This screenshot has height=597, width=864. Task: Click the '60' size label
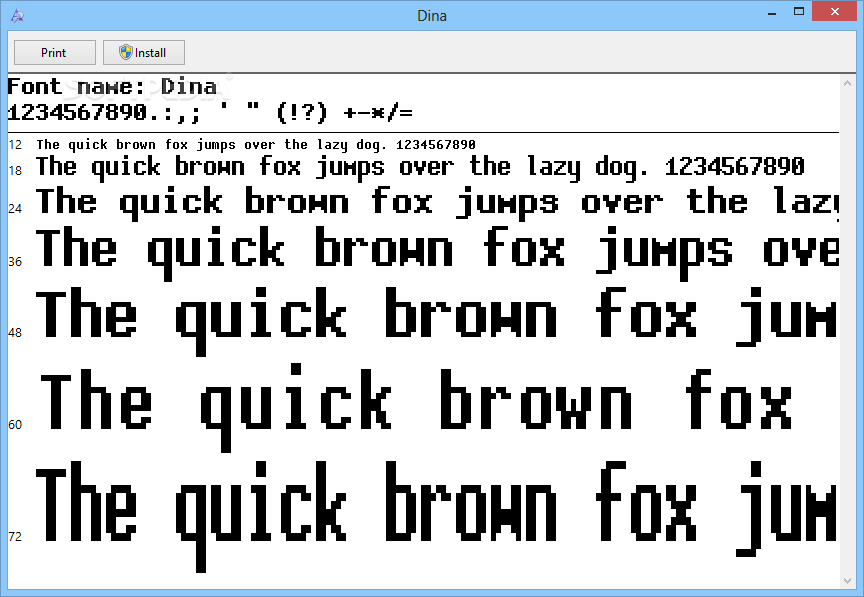(15, 424)
